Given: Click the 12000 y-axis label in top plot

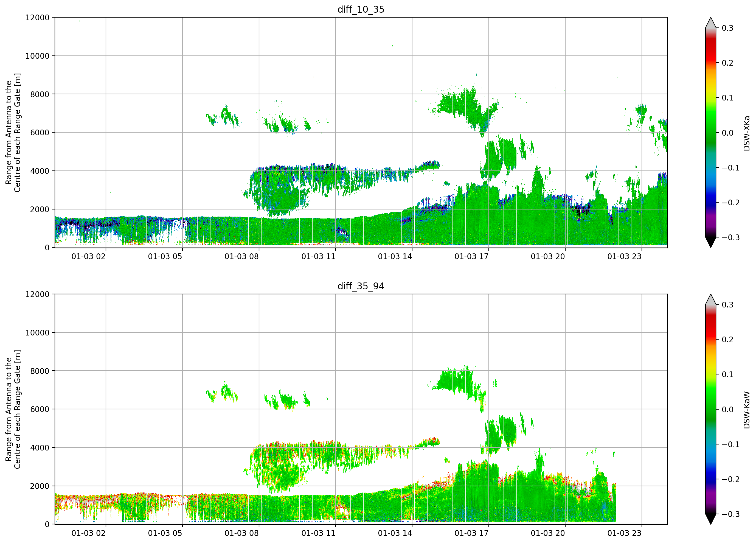Looking at the screenshot, I should [37, 18].
